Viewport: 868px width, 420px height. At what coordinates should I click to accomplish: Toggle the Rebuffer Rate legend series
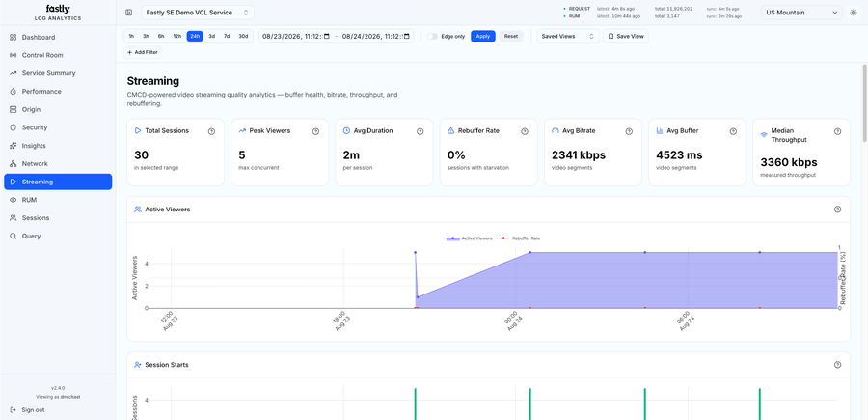(518, 238)
